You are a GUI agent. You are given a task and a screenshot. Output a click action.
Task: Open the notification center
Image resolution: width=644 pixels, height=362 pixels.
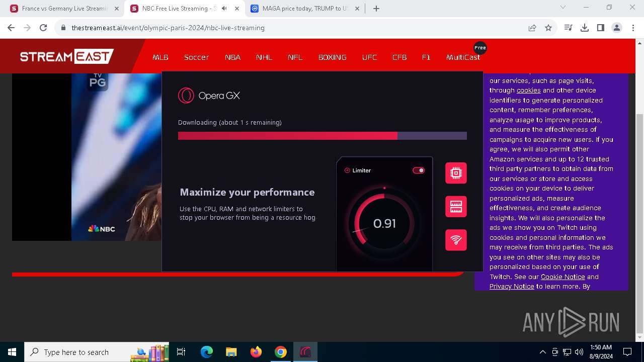[627, 352]
